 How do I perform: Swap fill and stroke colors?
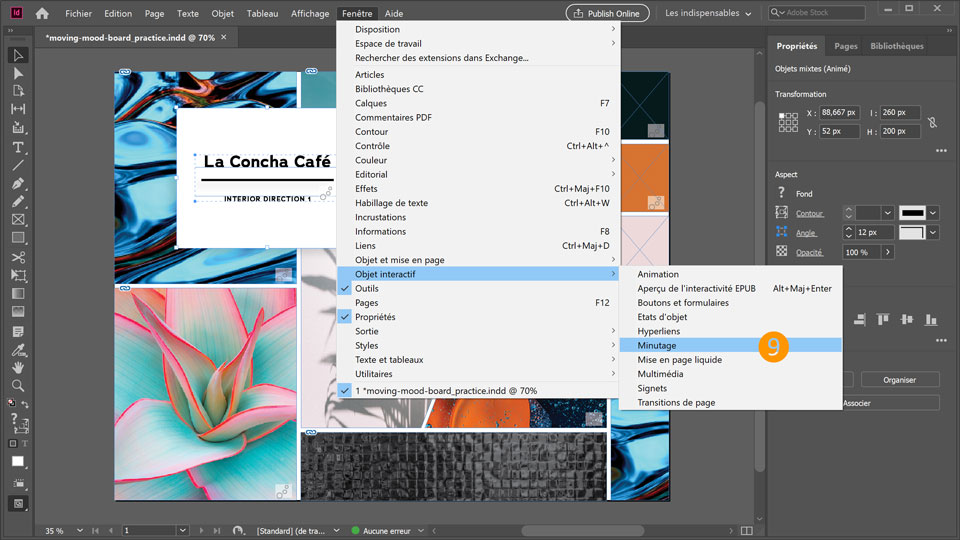[x=25, y=404]
